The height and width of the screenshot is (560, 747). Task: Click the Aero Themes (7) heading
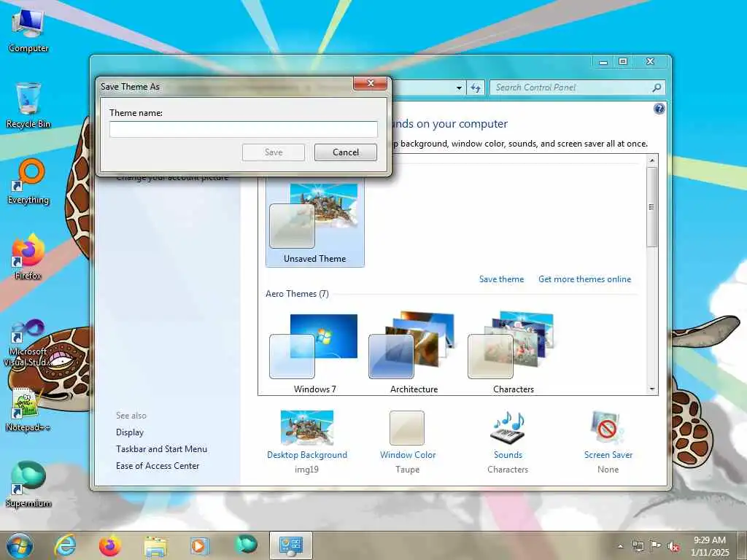[298, 294]
